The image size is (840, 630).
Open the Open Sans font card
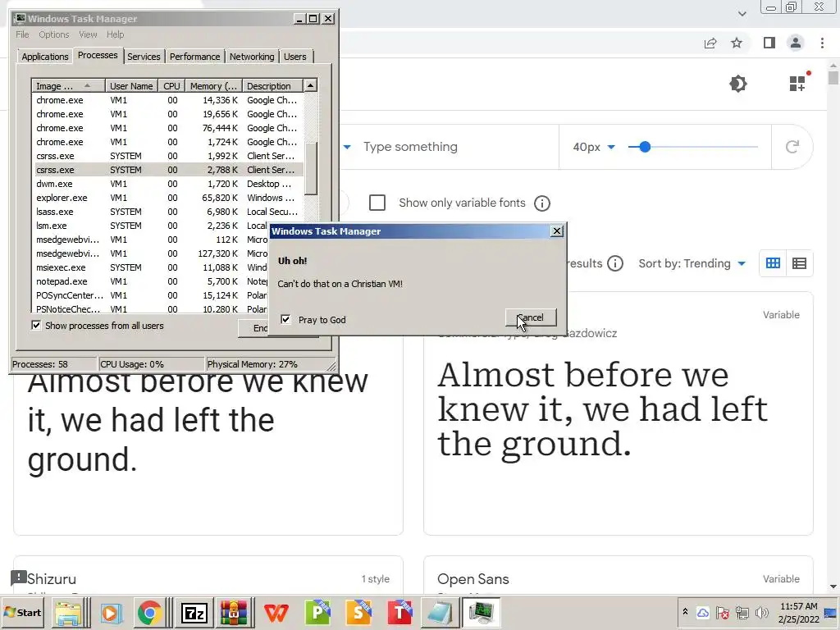[x=619, y=576]
